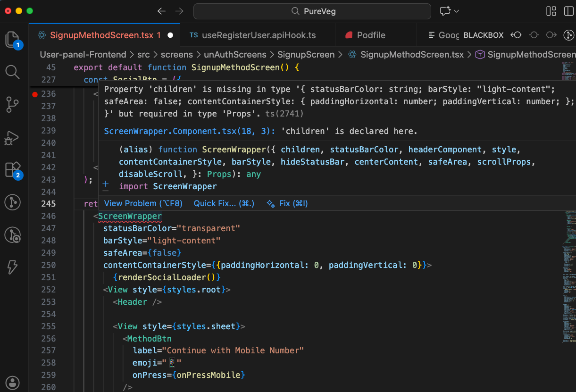Screen dimensions: 576x392
Task: Open the Extensions view
Action: 13,170
